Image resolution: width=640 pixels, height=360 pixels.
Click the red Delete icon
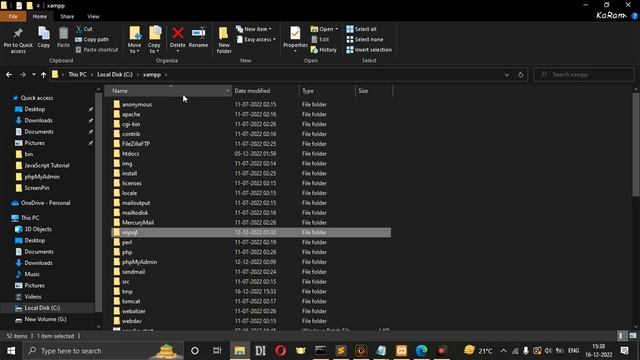pyautogui.click(x=178, y=33)
